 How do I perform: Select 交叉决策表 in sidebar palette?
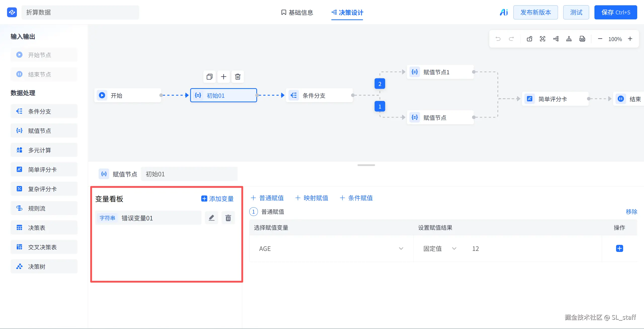[x=44, y=247]
